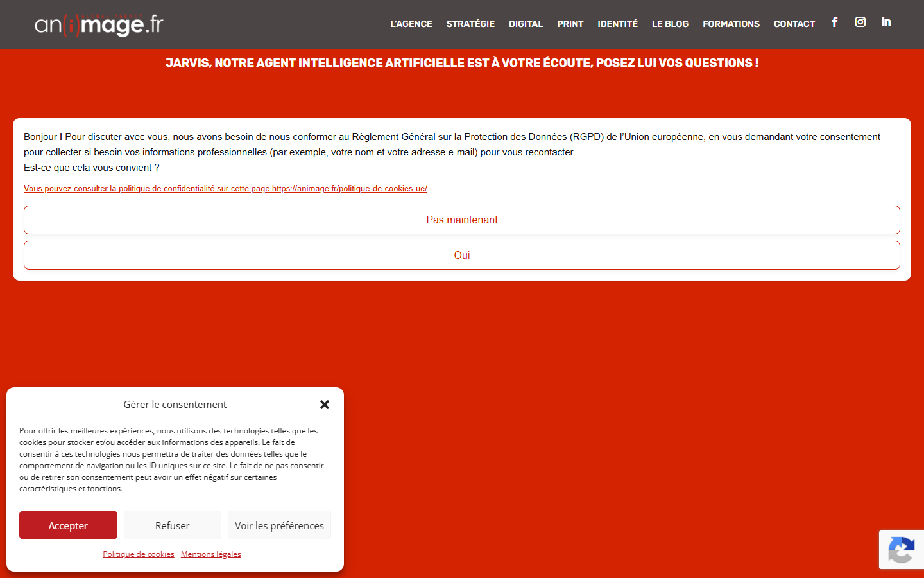Screen dimensions: 924x578
Task: Choose 'Pas maintenant' in the chat
Action: point(462,220)
